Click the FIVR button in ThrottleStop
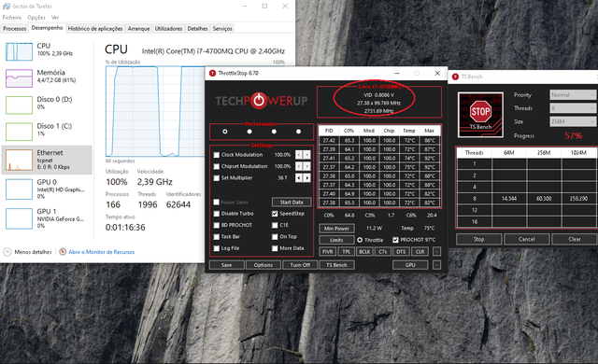The image size is (598, 364). 328,252
